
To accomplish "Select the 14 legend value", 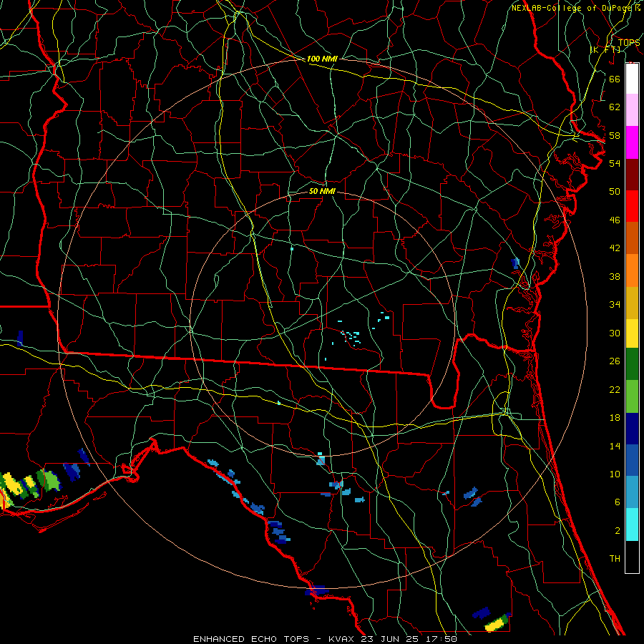I will 615,446.
